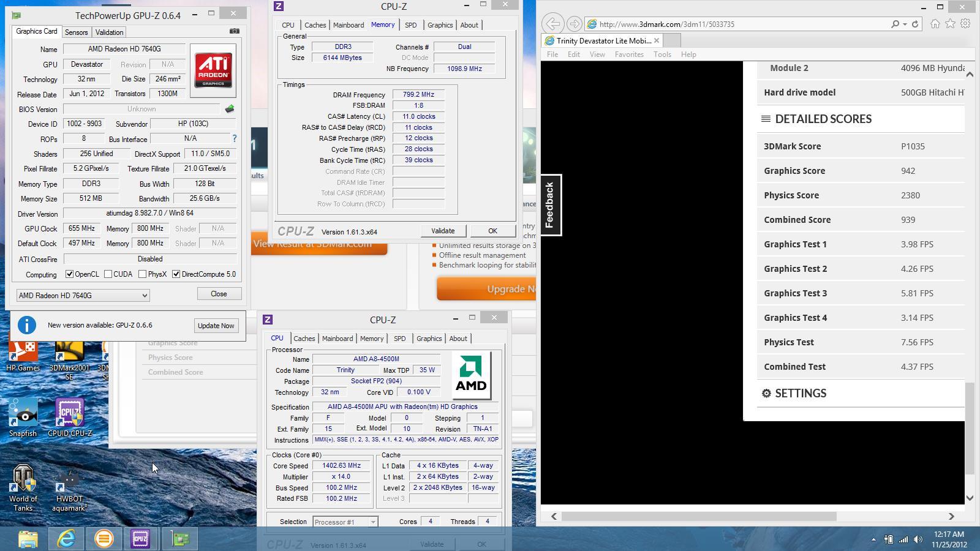Image resolution: width=980 pixels, height=551 pixels.
Task: Click the info icon in GPU-Z update notice
Action: point(26,325)
